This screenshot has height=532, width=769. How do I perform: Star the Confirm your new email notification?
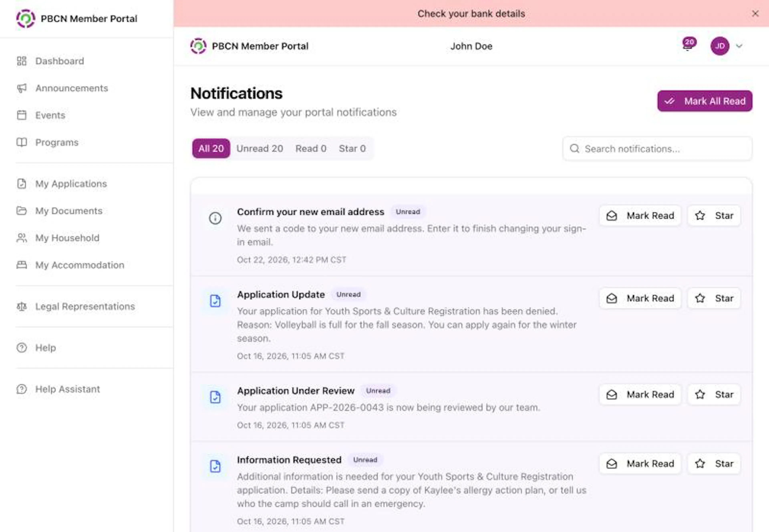(714, 216)
